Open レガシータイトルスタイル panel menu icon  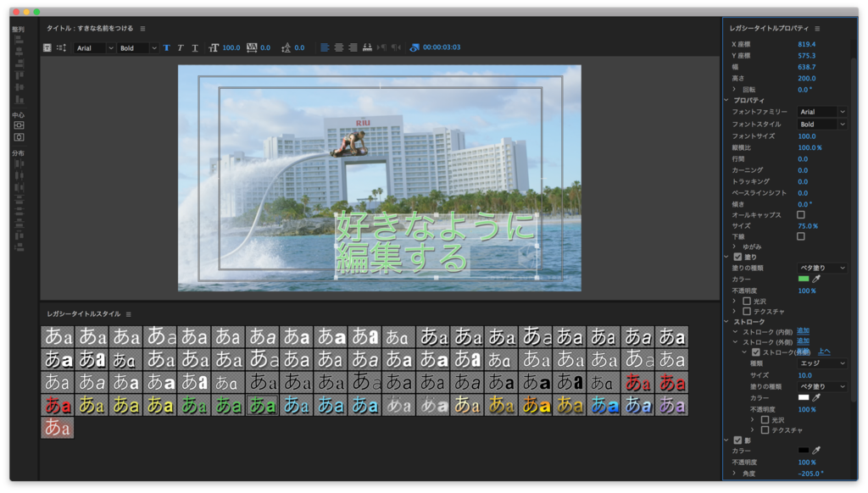[129, 314]
